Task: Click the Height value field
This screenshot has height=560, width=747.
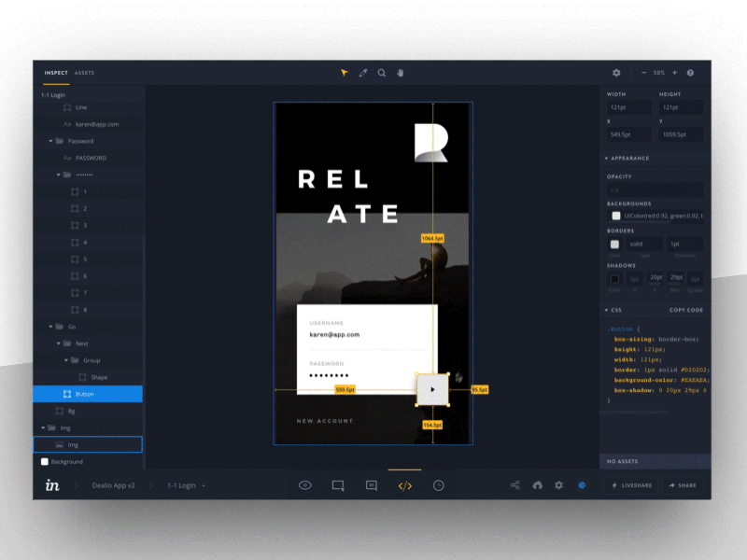Action: (x=682, y=107)
